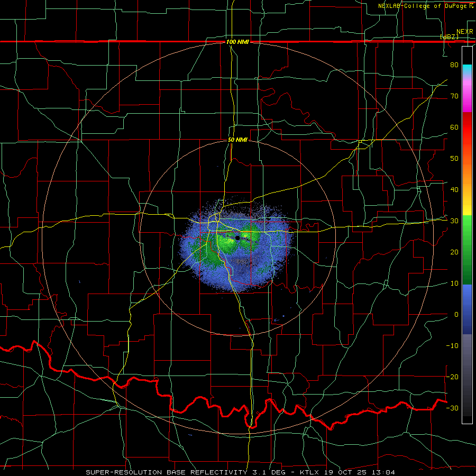Click the 20 dBZ value on the color scale
476x476 pixels.
[454, 252]
